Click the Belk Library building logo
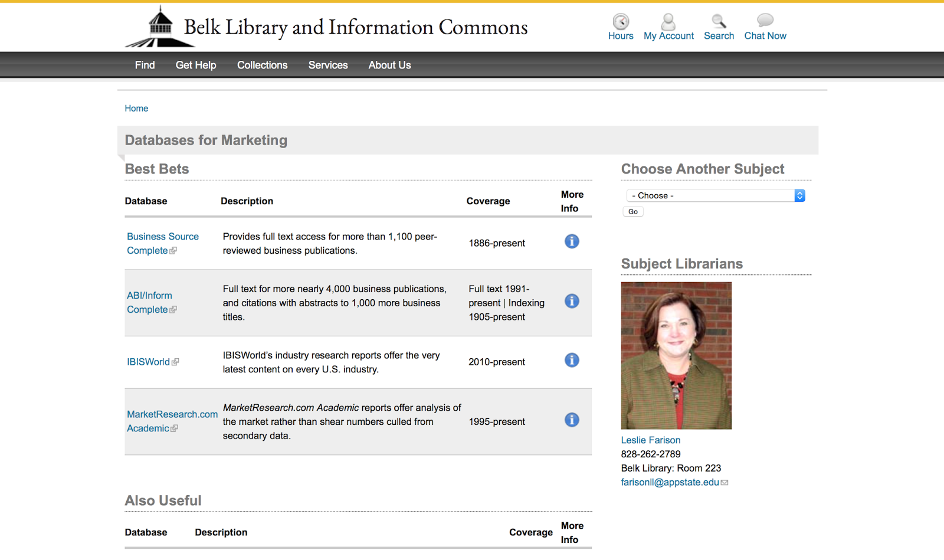Screen dimensions: 944x560 click(159, 27)
